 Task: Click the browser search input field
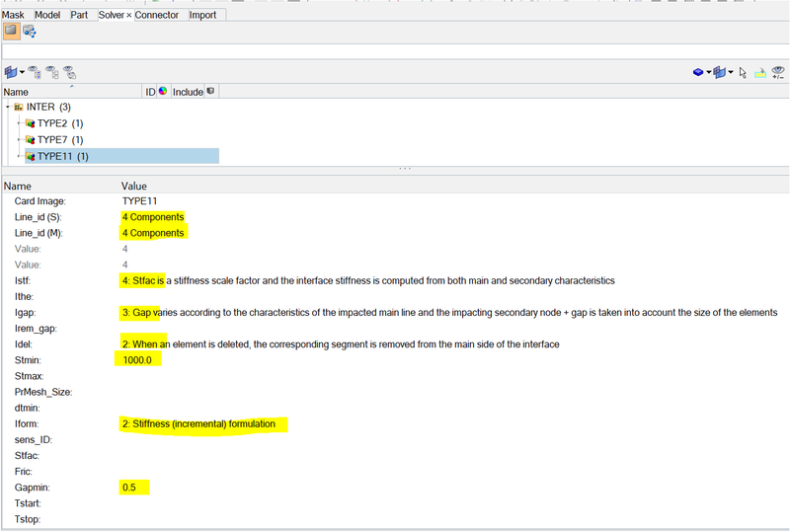(x=395, y=51)
